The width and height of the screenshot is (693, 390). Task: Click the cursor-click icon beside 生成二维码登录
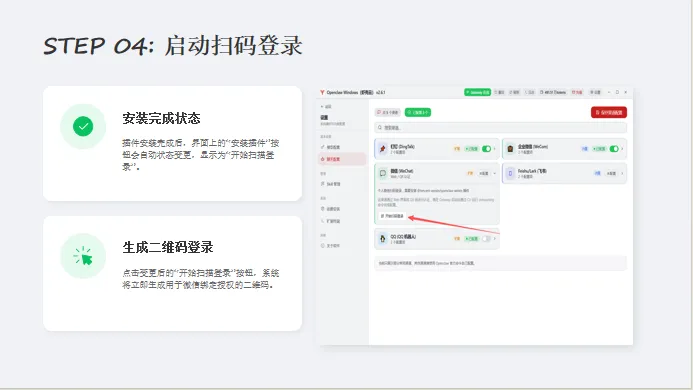point(83,256)
